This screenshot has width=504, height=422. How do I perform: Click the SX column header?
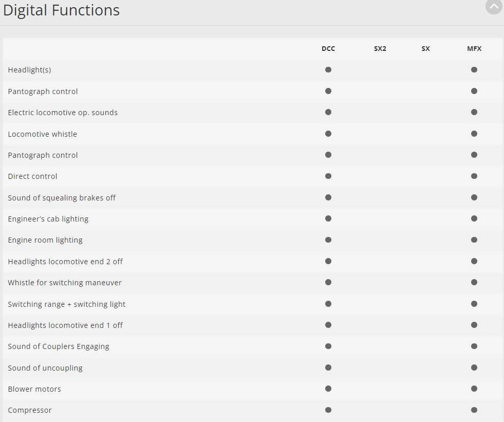[x=425, y=49]
